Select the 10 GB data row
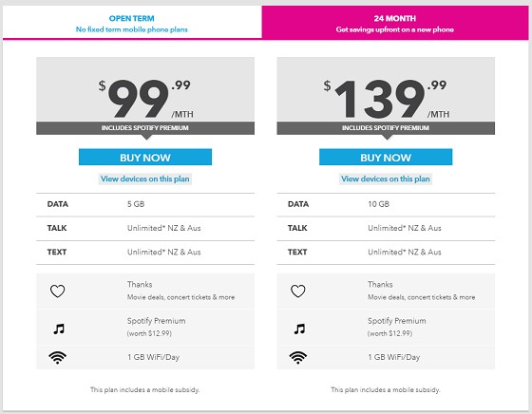 [386, 204]
